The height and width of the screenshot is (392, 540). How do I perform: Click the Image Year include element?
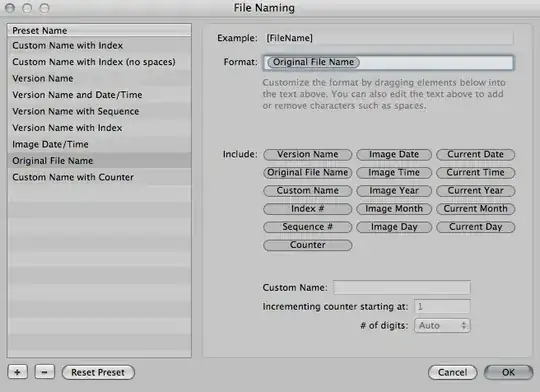tap(394, 191)
